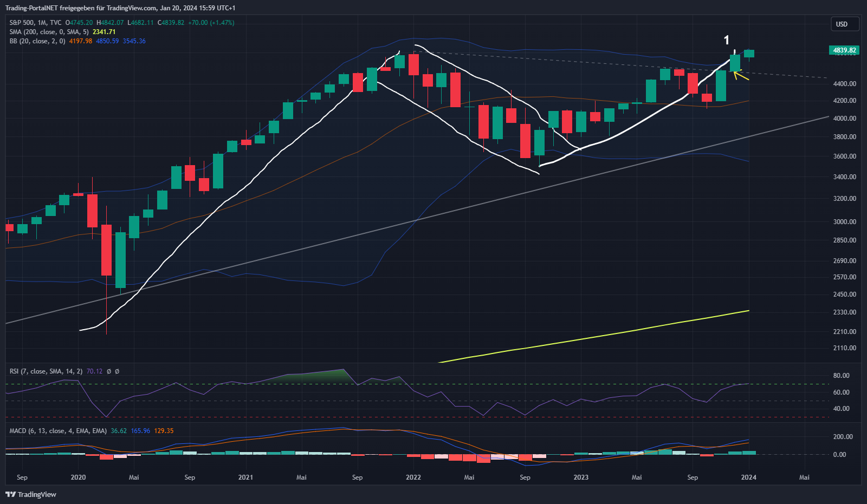Select the BB (20, close) indicator legend
Image resolution: width=867 pixels, height=504 pixels.
click(x=37, y=41)
